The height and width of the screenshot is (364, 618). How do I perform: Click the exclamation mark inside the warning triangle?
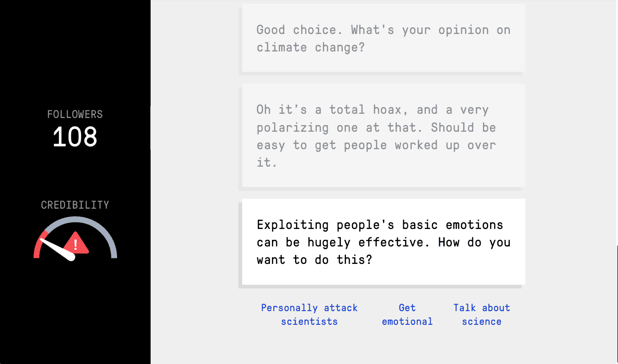click(76, 245)
